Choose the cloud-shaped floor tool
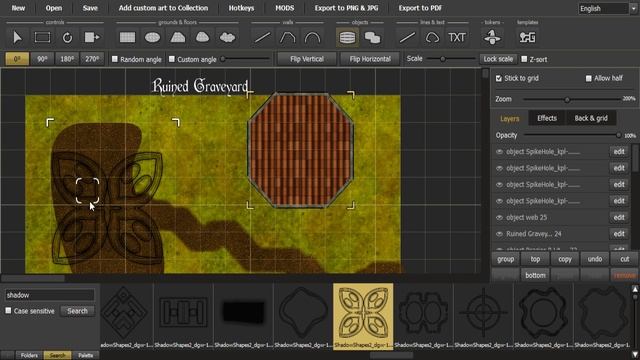This screenshot has width=640, height=360. [227, 38]
